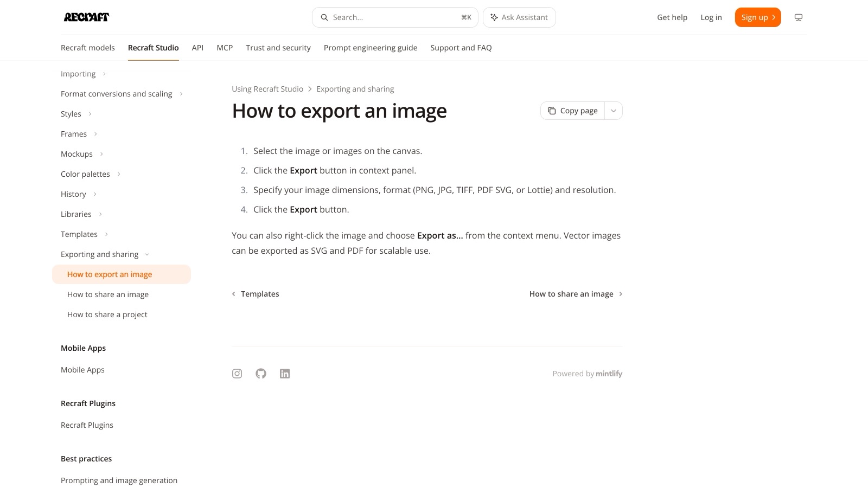This screenshot has height=488, width=868.
Task: Select How to export an image sidebar item
Action: coord(122,274)
